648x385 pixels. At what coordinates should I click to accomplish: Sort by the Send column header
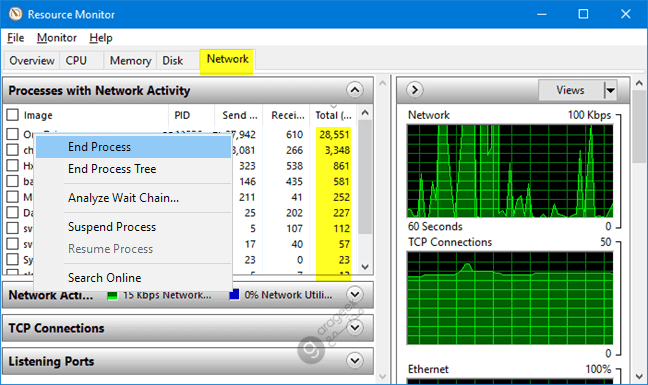239,115
